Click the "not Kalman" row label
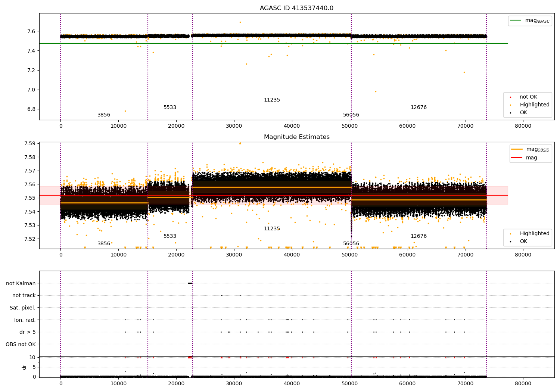Viewport: 560px width, 392px height. click(21, 283)
